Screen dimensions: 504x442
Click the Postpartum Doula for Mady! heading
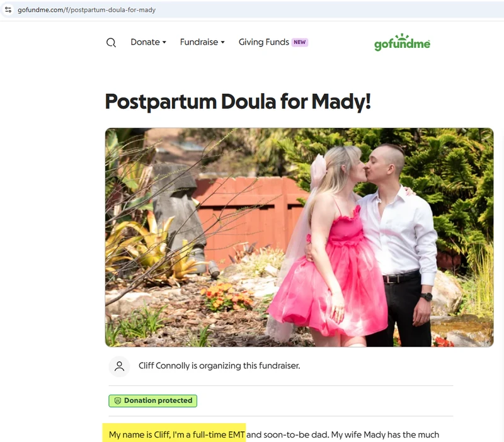238,101
